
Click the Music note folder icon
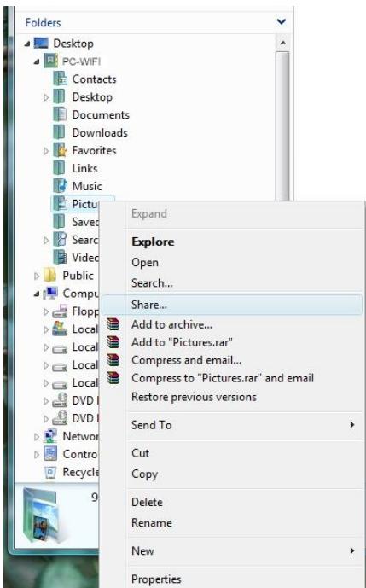pos(60,186)
